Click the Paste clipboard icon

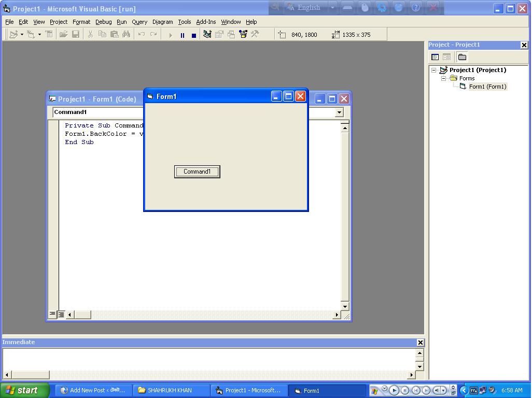pos(115,34)
